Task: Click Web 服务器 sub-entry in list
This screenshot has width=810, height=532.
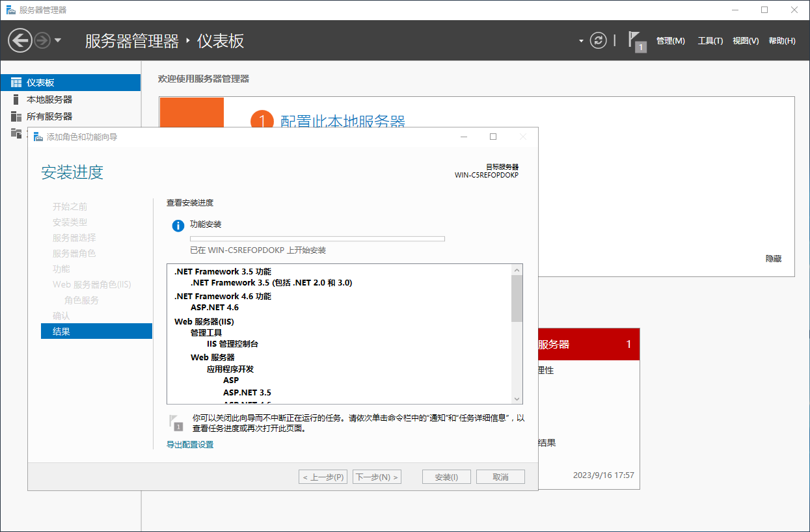Action: coord(213,358)
